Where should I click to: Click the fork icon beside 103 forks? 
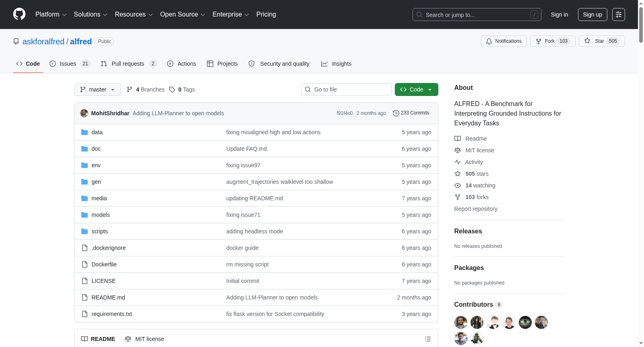(x=458, y=197)
